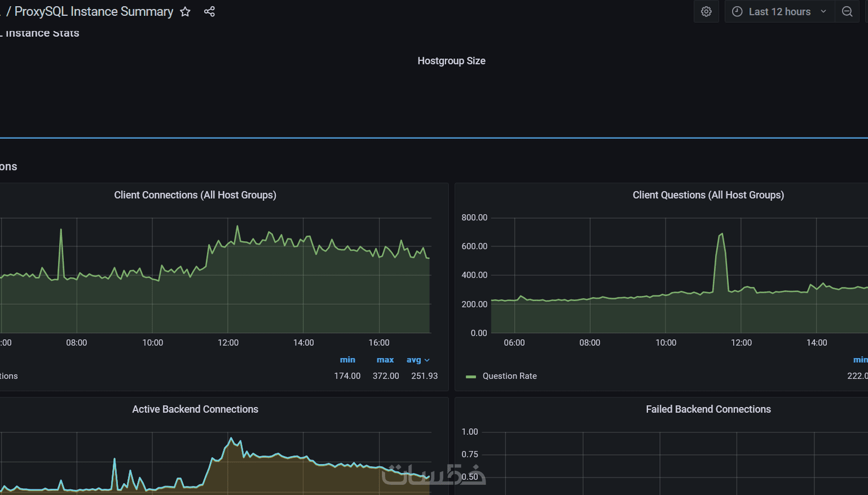
Task: Change Question Rate green color swatch
Action: pyautogui.click(x=471, y=377)
